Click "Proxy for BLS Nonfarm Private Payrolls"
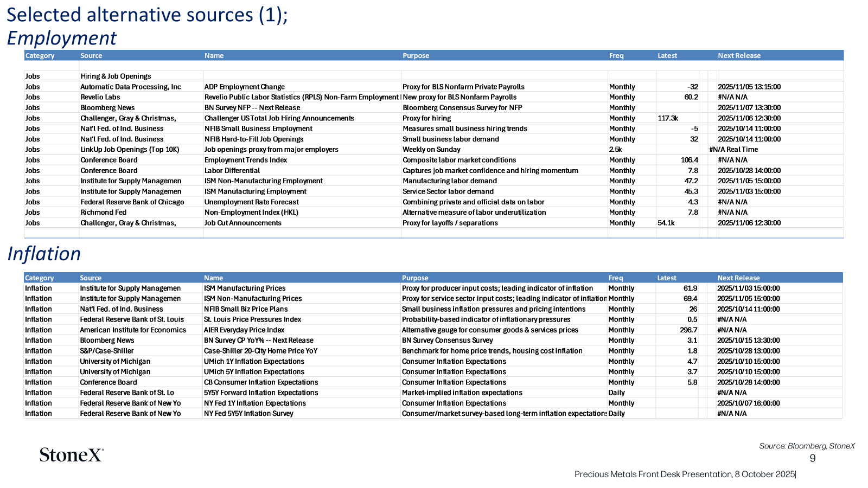This screenshot has width=868, height=488. [463, 87]
